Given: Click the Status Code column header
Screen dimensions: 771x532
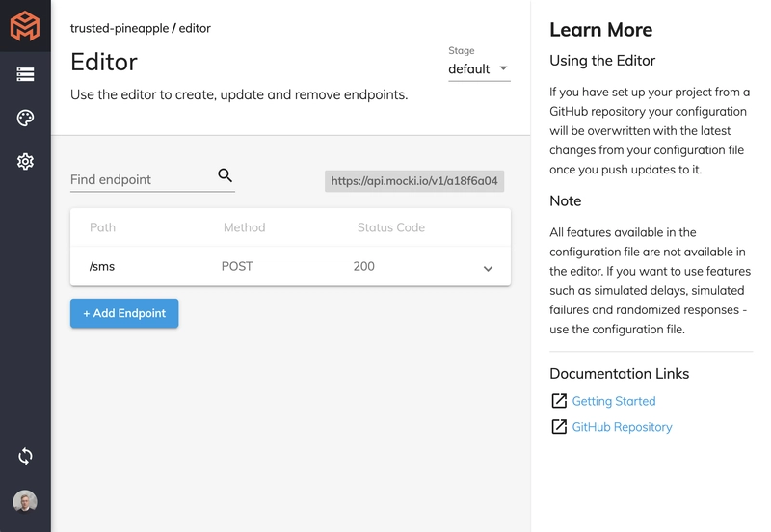Looking at the screenshot, I should (x=391, y=227).
